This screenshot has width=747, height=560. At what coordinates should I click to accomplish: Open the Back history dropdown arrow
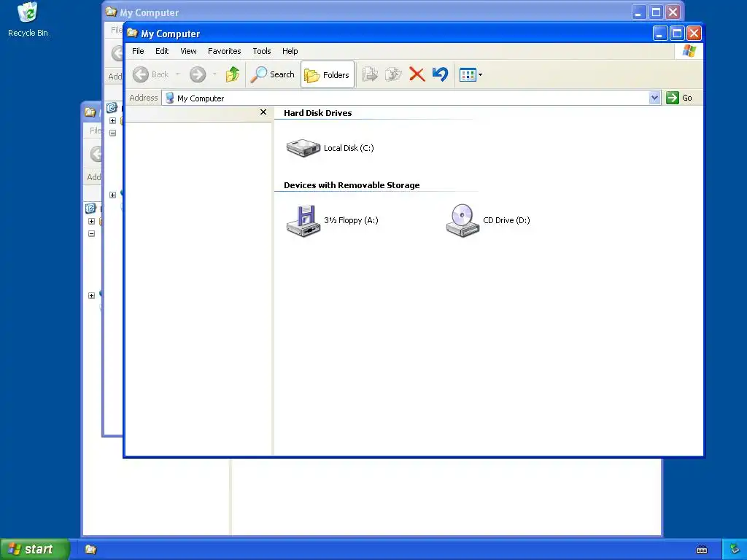(178, 74)
